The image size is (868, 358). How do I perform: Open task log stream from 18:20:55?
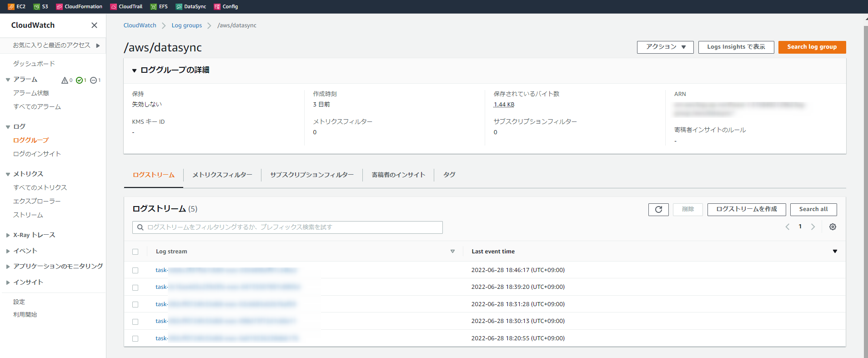pyautogui.click(x=227, y=338)
